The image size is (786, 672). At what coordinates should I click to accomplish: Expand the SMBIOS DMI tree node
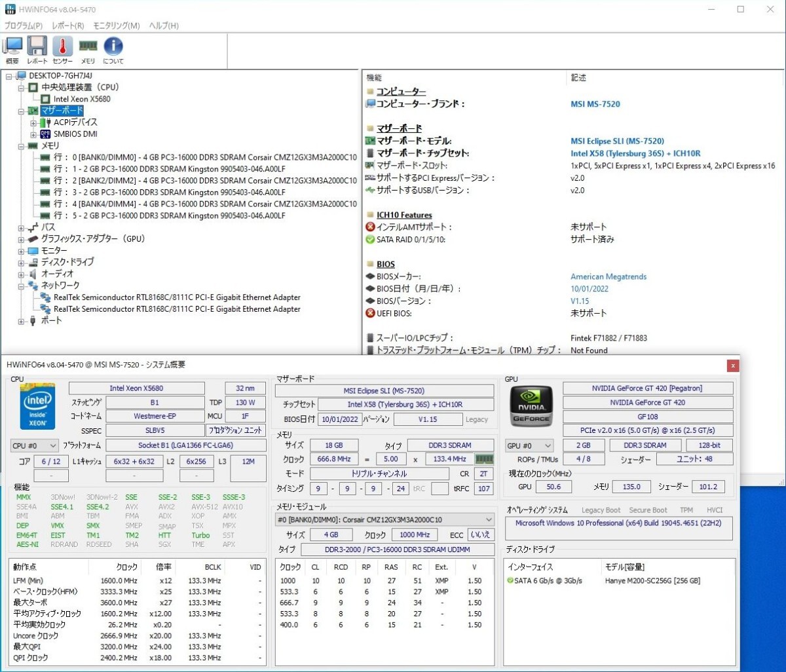(33, 134)
